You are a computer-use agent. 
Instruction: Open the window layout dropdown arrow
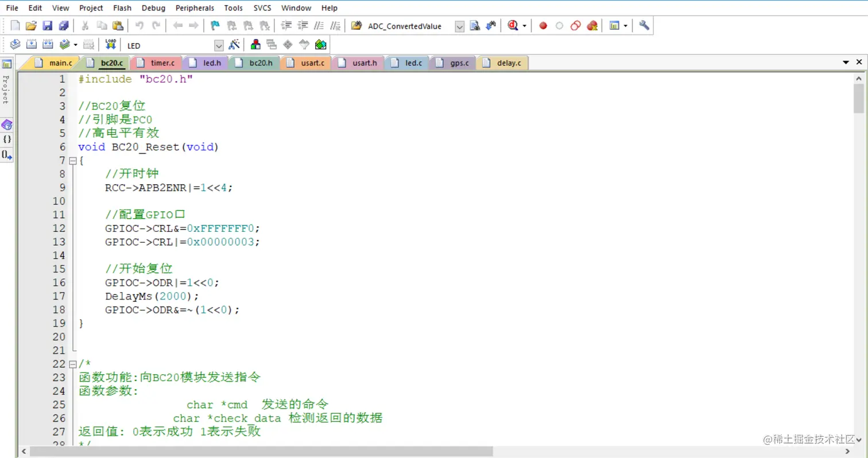(x=625, y=26)
